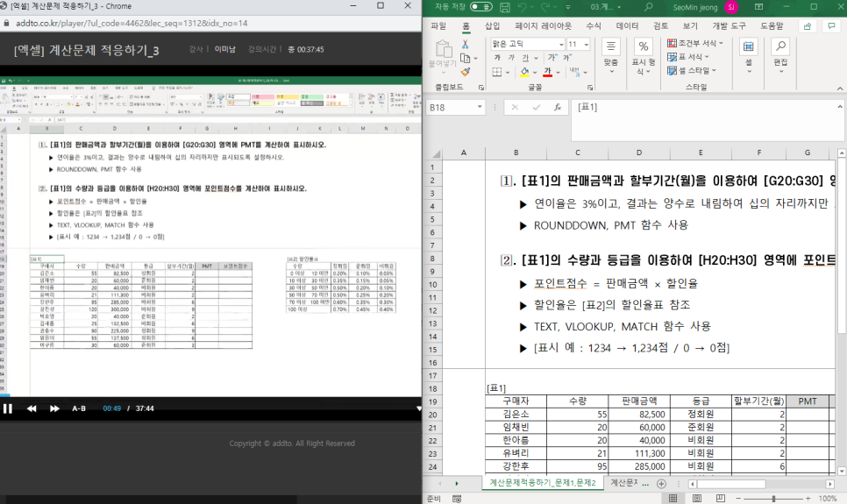The width and height of the screenshot is (847, 504).
Task: Switch to Normal view in status bar
Action: coord(673,498)
